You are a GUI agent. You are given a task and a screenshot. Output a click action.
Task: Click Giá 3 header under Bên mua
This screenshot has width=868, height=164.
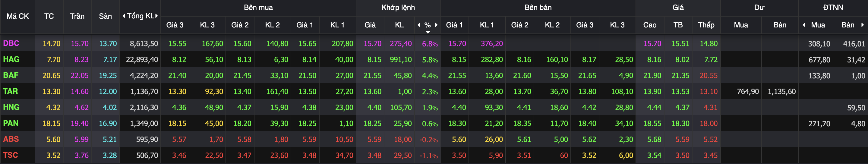click(175, 25)
